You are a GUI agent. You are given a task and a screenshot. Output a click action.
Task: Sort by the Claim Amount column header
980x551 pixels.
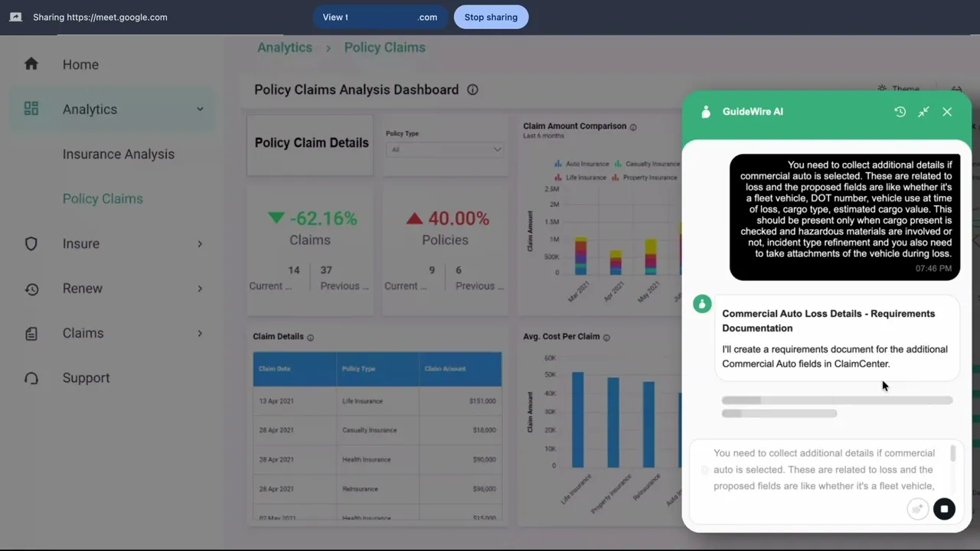point(460,369)
